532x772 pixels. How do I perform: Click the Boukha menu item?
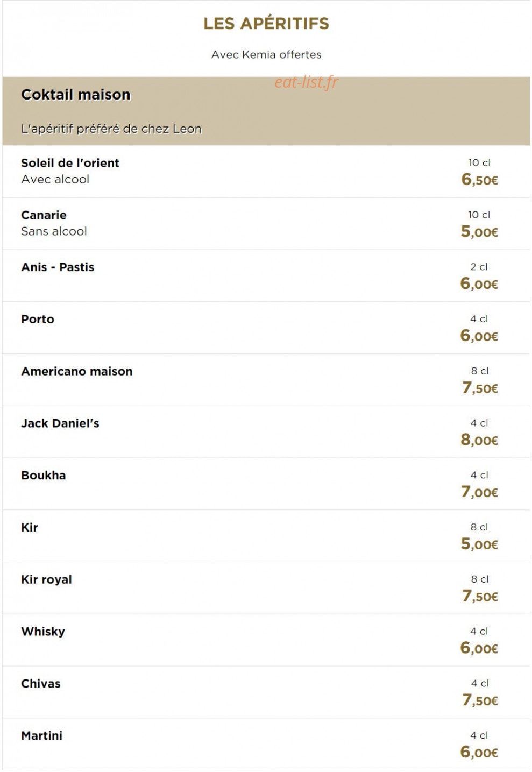[266, 484]
